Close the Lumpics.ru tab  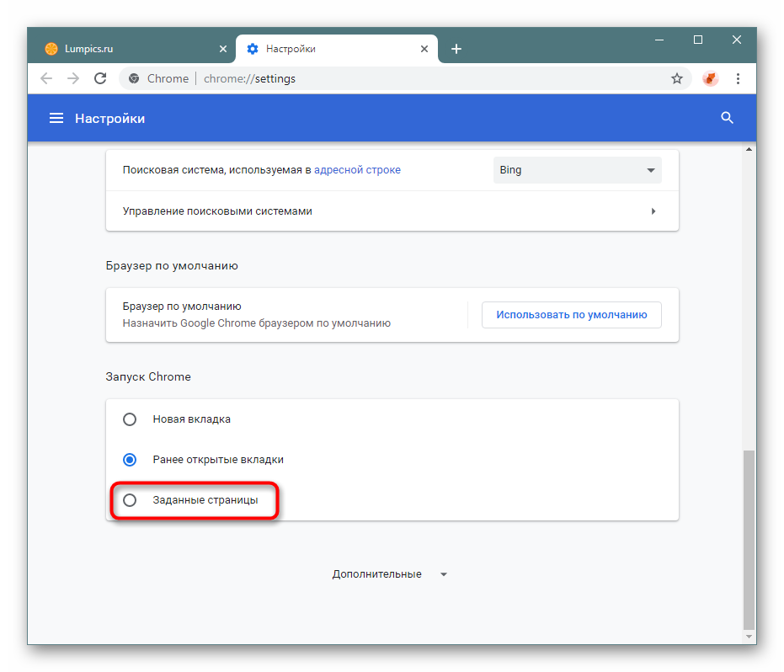pyautogui.click(x=223, y=49)
